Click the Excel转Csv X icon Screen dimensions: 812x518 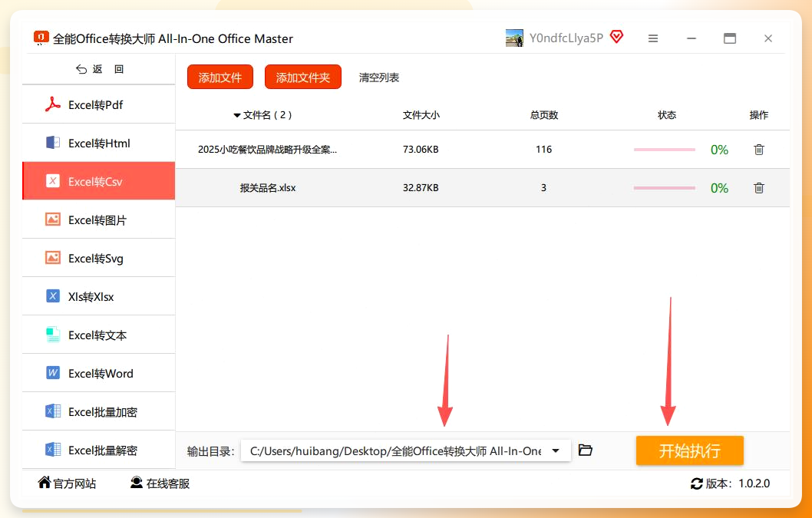pos(53,181)
